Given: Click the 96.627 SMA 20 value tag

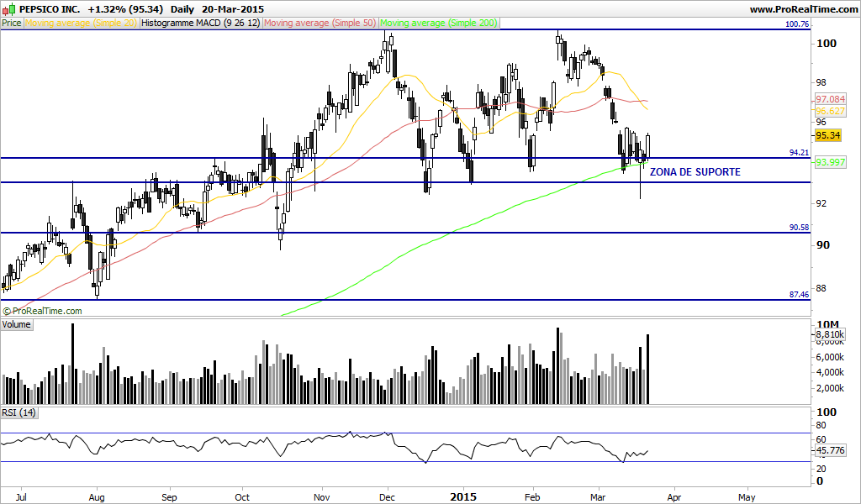Looking at the screenshot, I should click(830, 111).
